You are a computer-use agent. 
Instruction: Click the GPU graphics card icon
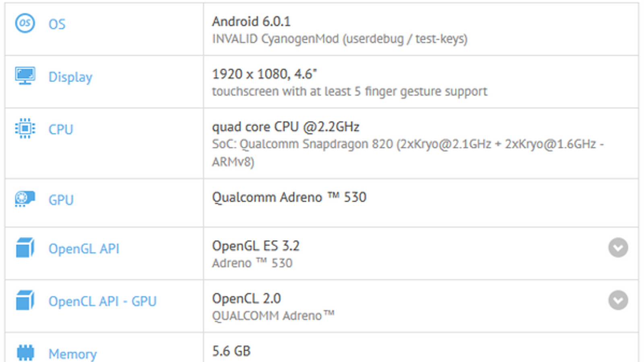(x=25, y=199)
